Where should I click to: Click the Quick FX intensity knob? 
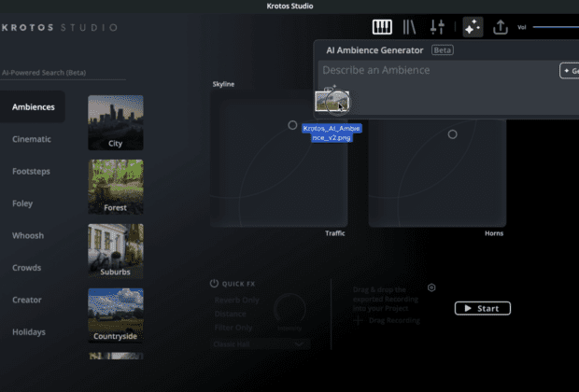click(289, 309)
